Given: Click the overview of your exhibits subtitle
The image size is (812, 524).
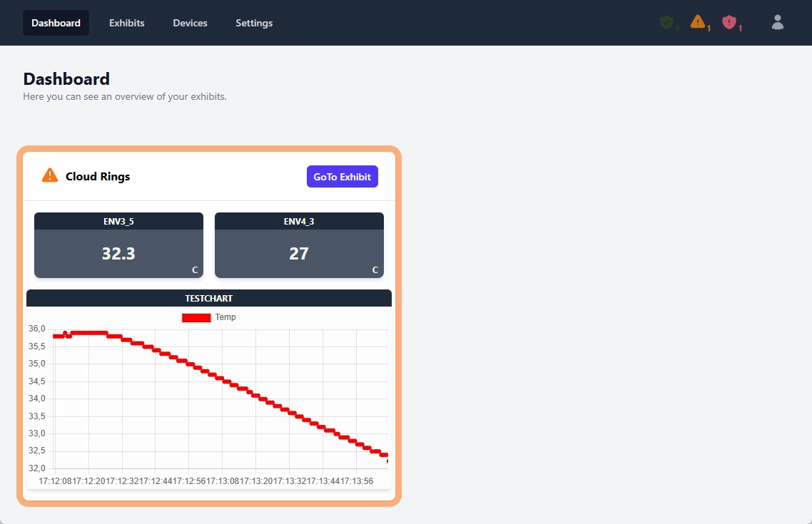Looking at the screenshot, I should click(124, 97).
